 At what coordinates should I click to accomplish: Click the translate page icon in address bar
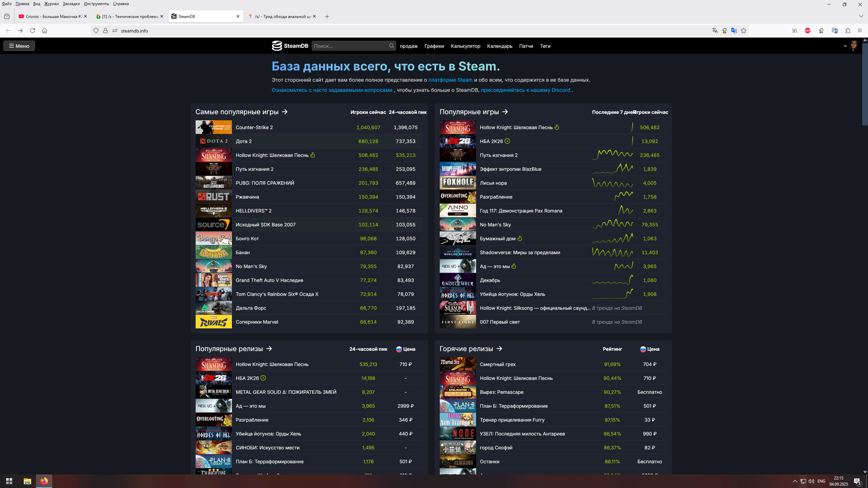715,30
